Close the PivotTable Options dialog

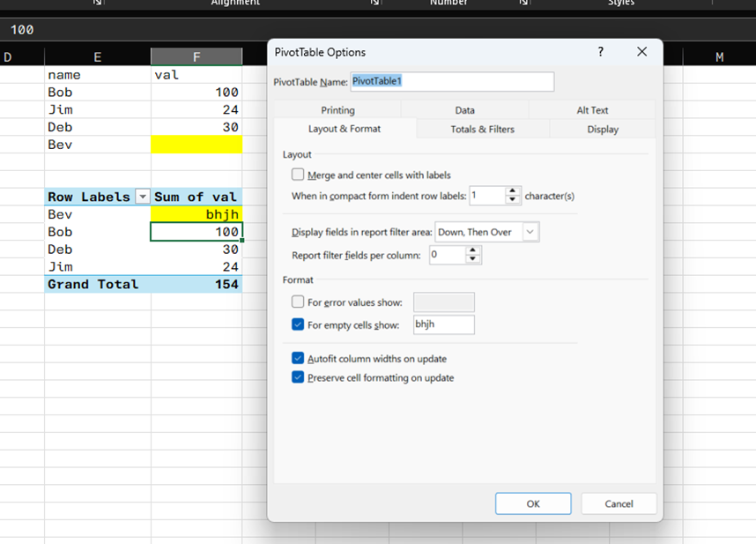pos(641,52)
